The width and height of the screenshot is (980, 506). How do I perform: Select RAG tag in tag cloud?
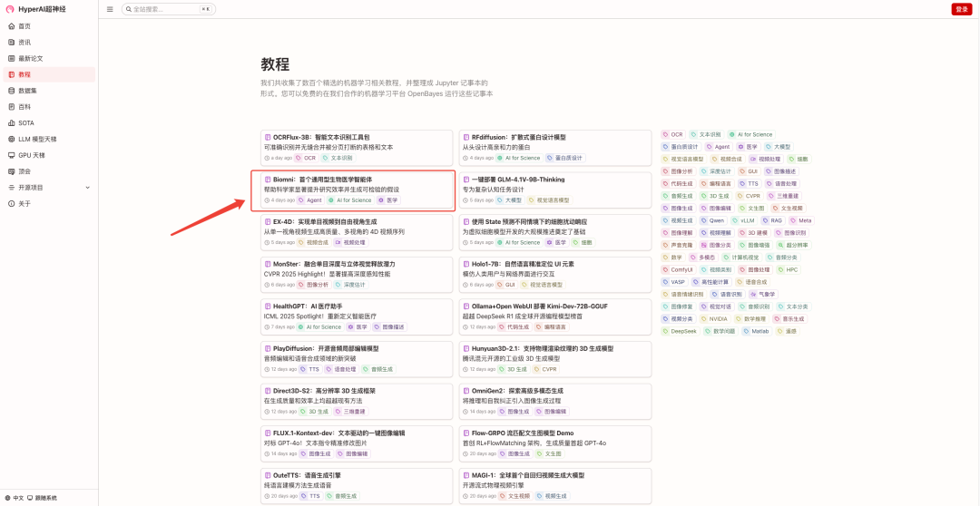(772, 220)
